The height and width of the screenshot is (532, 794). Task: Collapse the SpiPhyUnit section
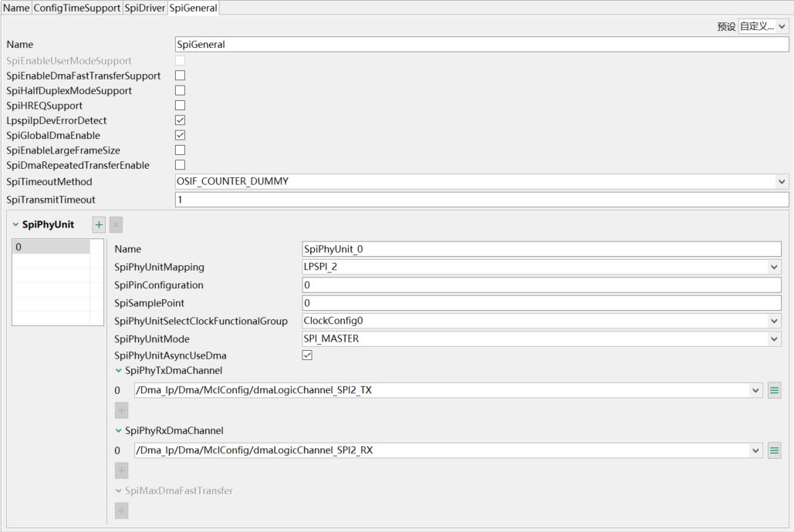point(16,224)
